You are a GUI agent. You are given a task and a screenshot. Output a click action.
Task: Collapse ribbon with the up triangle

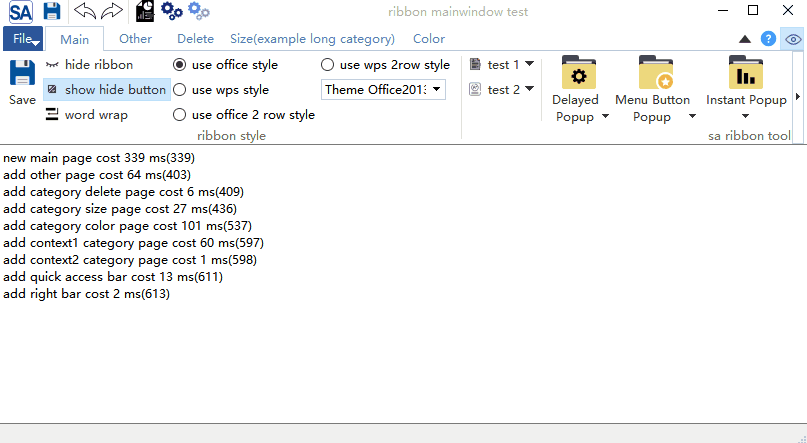[744, 39]
